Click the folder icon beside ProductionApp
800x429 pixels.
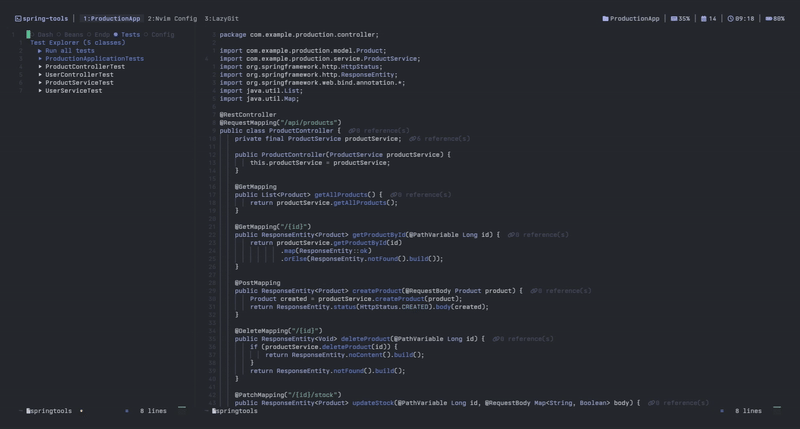pyautogui.click(x=605, y=18)
